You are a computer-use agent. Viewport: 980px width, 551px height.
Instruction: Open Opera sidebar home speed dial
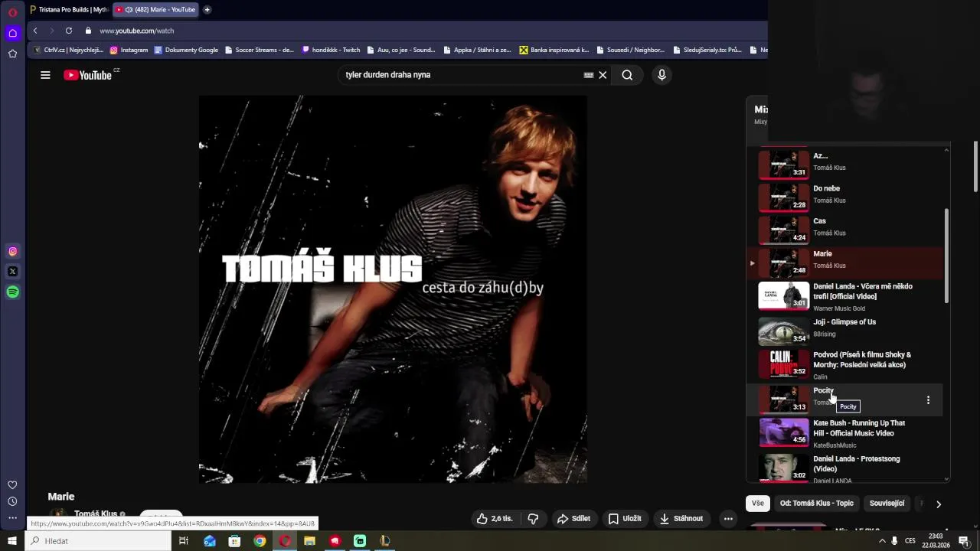click(12, 33)
